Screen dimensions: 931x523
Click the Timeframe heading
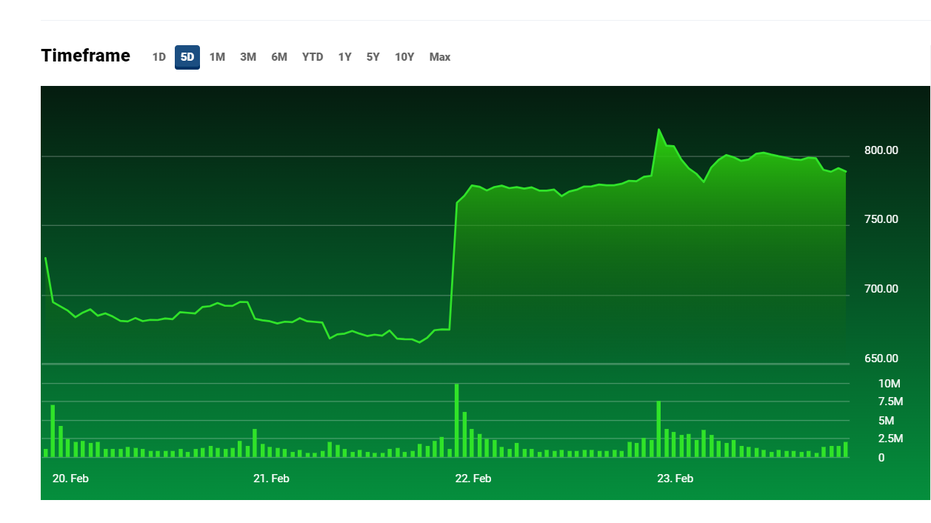point(86,55)
